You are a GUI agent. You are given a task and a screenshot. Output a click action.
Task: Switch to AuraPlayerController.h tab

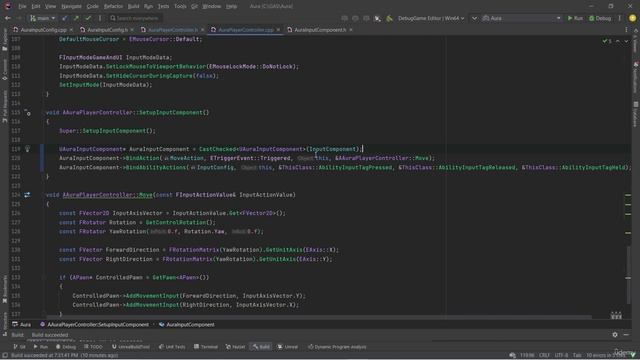pos(173,30)
